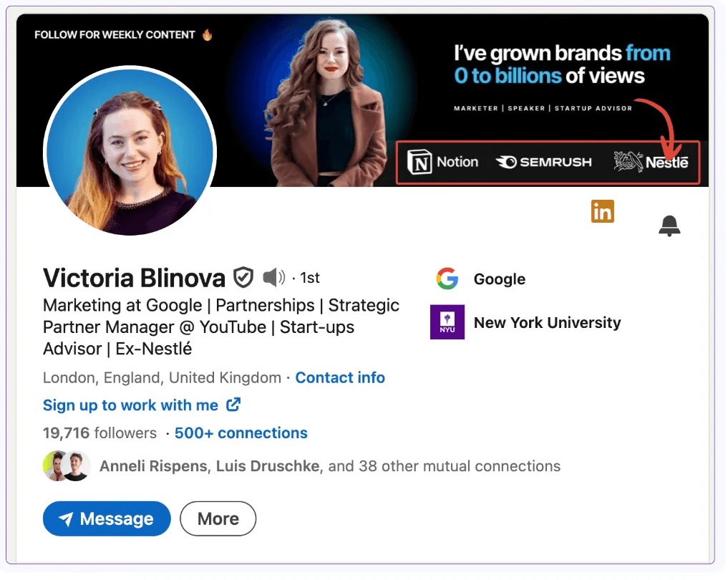Click the notification bell icon

(x=669, y=226)
